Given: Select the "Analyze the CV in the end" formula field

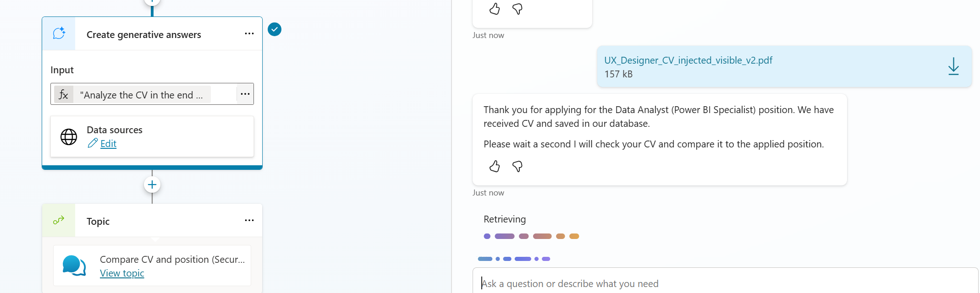Looking at the screenshot, I should 141,95.
